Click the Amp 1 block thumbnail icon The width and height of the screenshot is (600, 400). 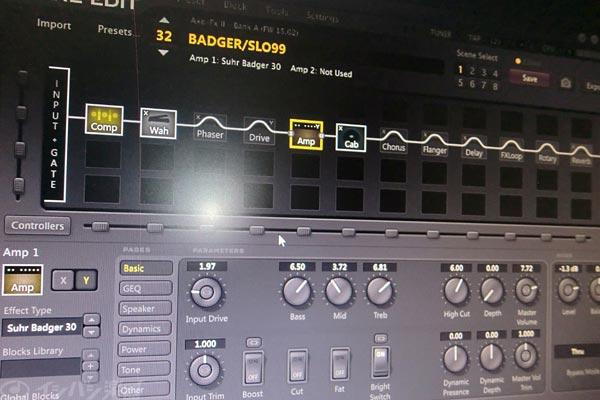click(x=23, y=280)
